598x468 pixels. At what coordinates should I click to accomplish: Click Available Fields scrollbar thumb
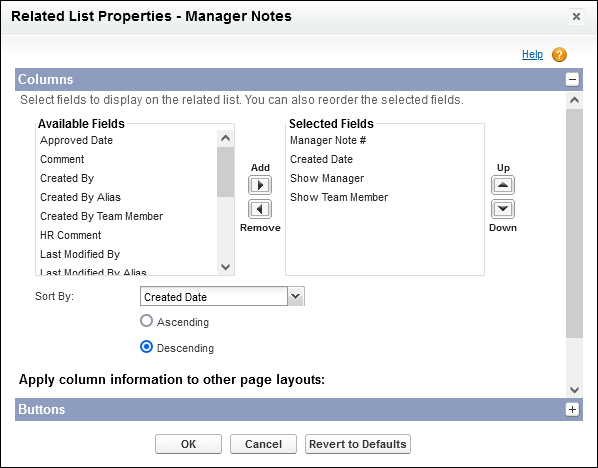pyautogui.click(x=225, y=172)
